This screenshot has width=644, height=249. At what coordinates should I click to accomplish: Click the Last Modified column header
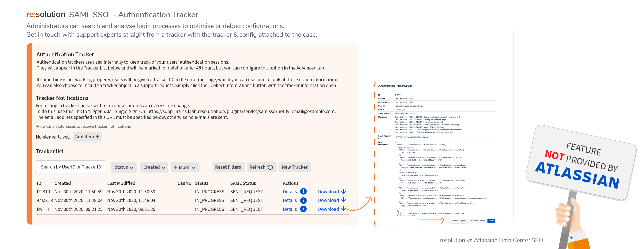tap(121, 183)
